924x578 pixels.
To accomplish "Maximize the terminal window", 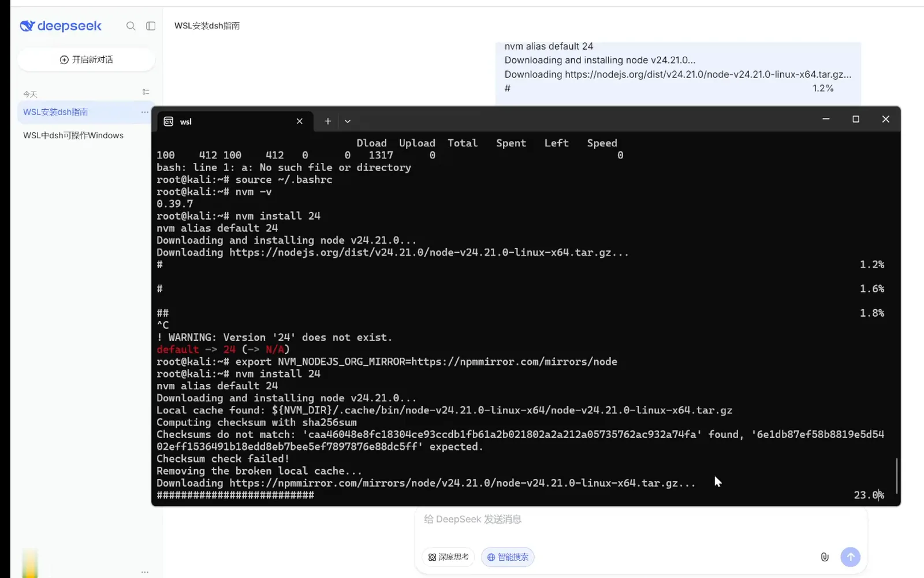I will pyautogui.click(x=856, y=119).
